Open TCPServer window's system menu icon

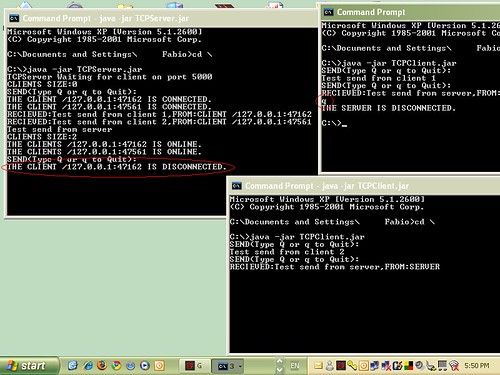14,18
